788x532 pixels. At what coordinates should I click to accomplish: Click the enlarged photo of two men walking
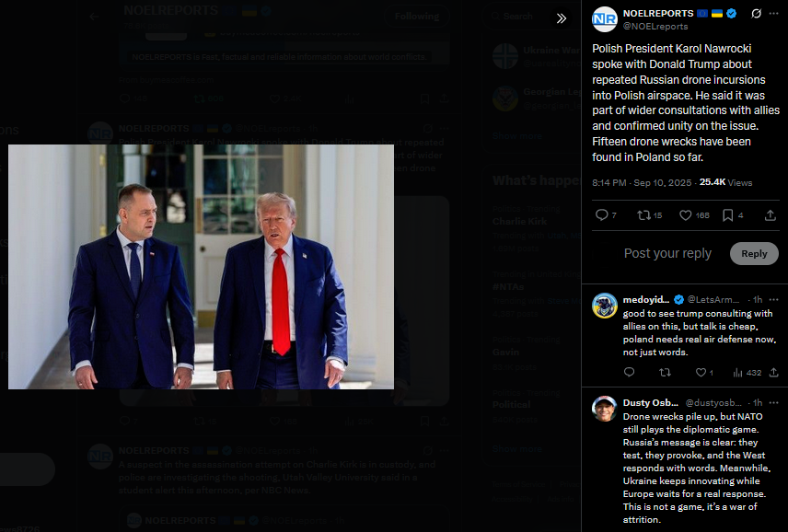pos(201,267)
